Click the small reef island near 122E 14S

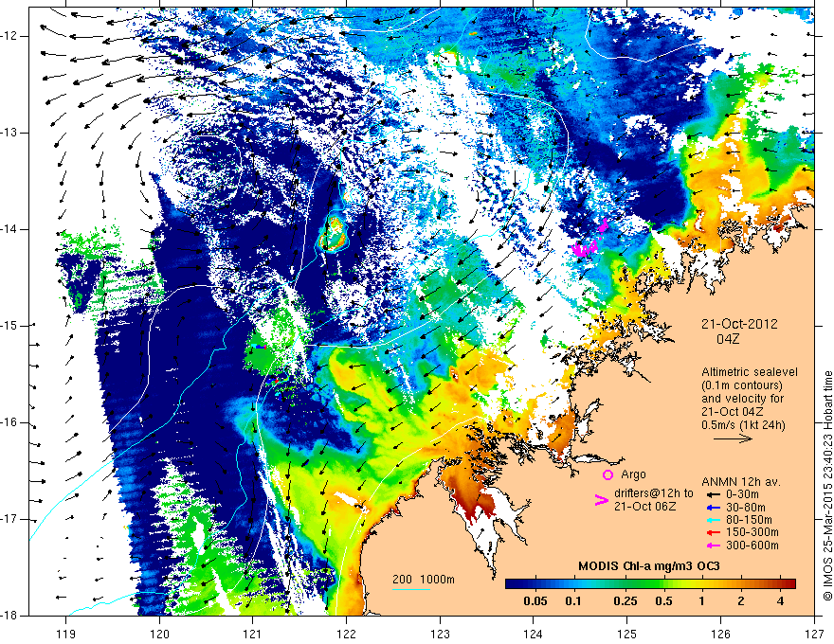coord(334,232)
